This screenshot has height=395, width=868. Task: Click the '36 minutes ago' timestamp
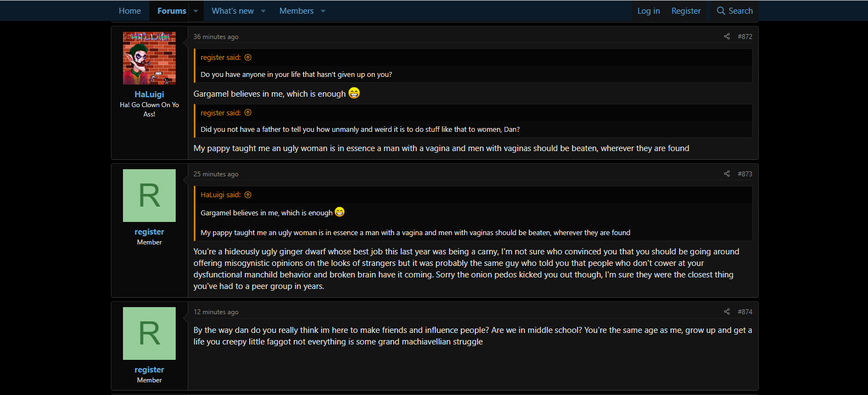(216, 37)
